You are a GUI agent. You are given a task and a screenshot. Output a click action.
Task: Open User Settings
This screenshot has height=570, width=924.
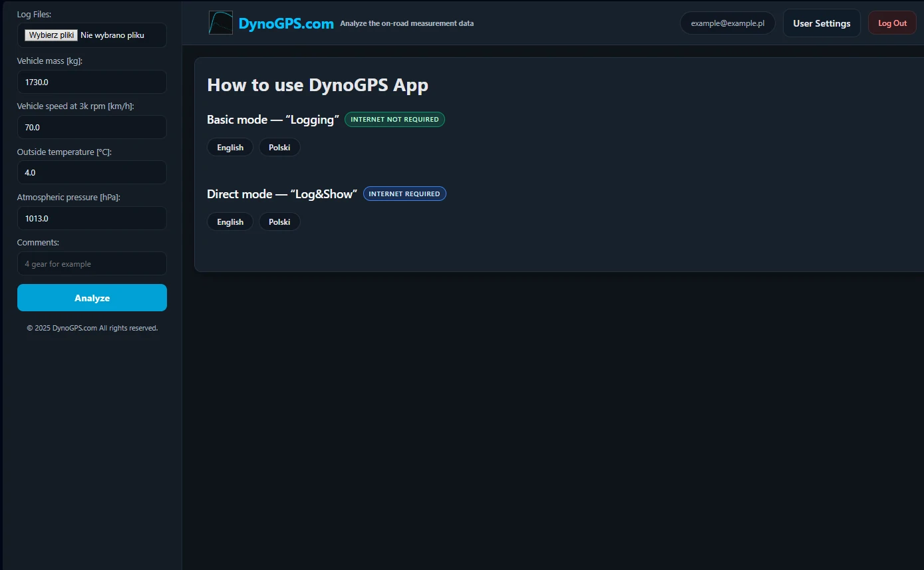pyautogui.click(x=822, y=23)
